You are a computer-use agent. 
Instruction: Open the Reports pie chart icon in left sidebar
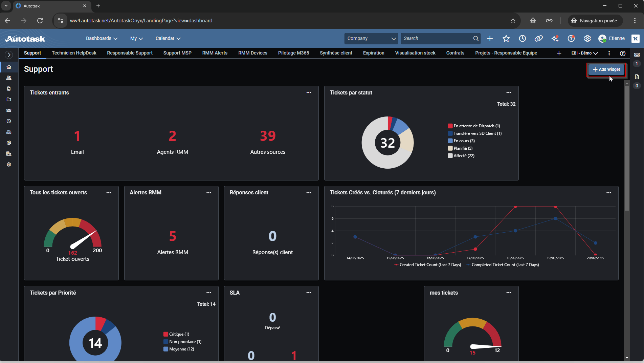[x=9, y=143]
